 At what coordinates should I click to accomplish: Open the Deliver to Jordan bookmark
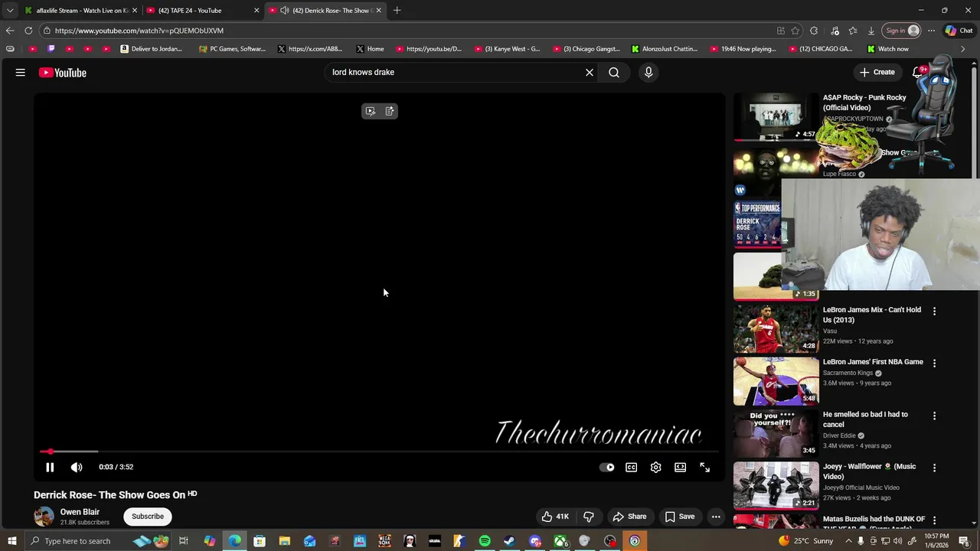tap(151, 49)
